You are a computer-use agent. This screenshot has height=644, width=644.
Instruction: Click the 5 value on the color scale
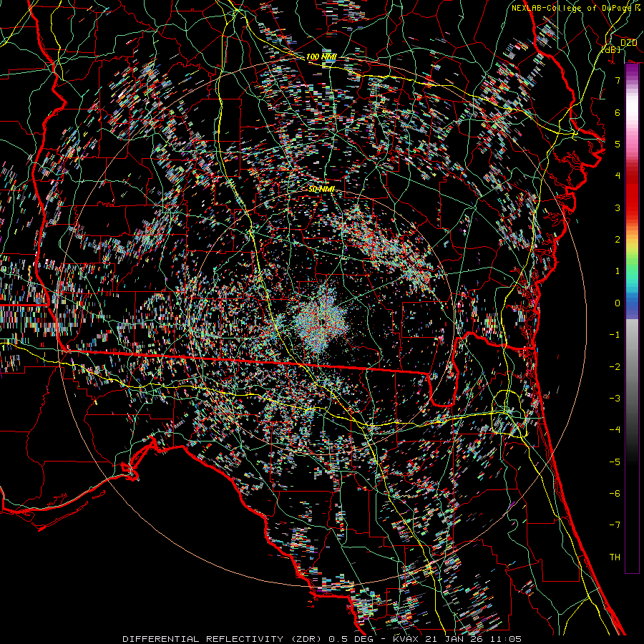(618, 144)
